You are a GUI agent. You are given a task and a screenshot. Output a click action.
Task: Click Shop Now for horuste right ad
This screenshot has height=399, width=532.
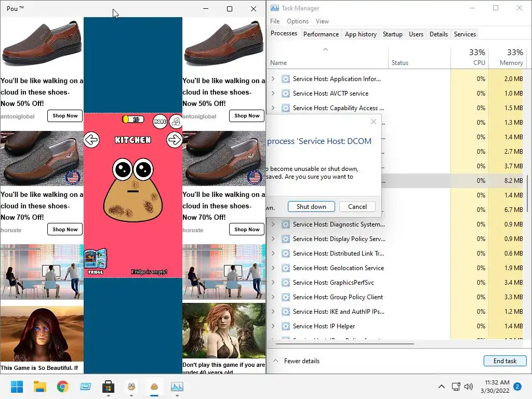point(247,229)
